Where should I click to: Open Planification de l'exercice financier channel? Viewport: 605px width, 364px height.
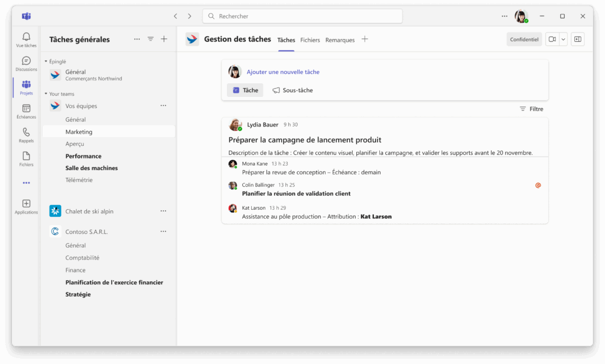click(x=114, y=282)
